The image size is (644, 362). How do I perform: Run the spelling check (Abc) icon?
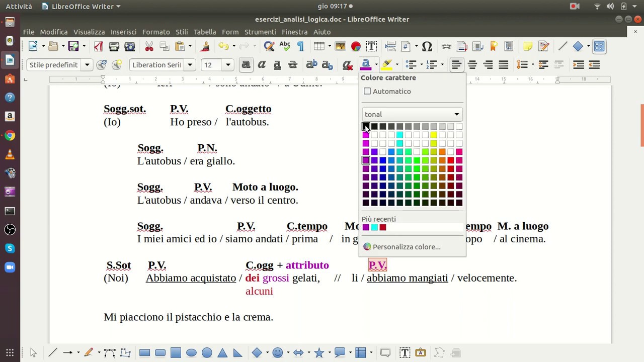point(285,46)
